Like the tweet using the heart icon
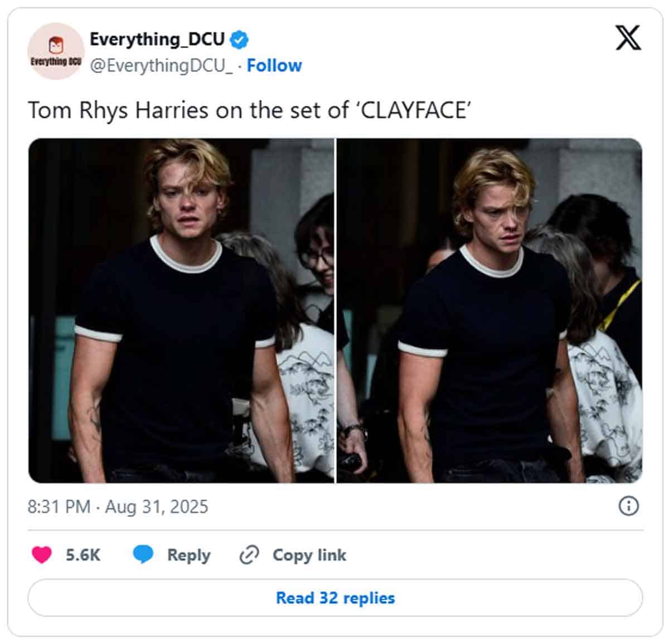This screenshot has width=669, height=644. click(41, 554)
